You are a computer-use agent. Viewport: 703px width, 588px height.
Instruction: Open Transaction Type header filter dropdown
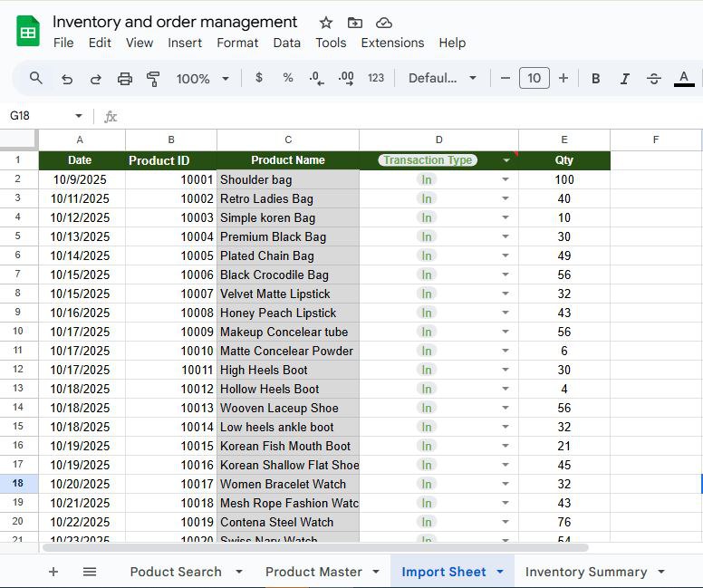click(x=506, y=160)
